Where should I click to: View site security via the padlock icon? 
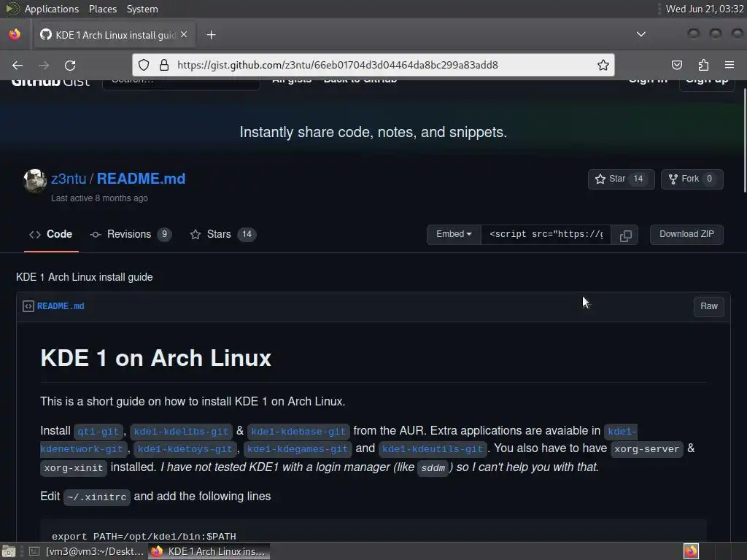[164, 65]
